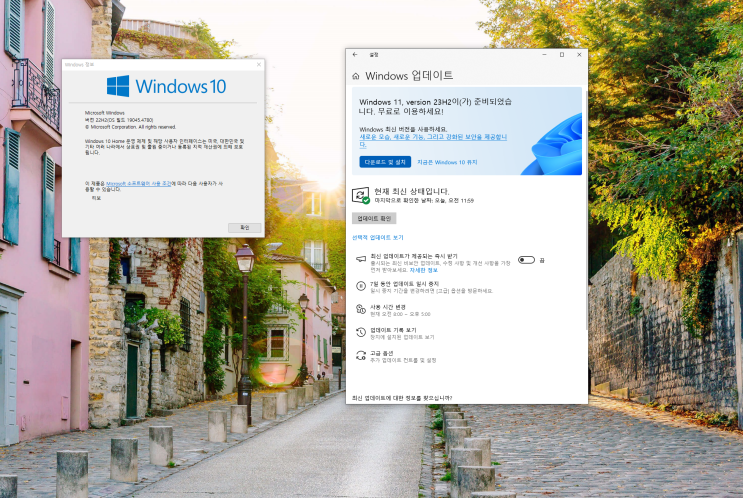Click the Settings window vertical scrollbar

pos(586,208)
